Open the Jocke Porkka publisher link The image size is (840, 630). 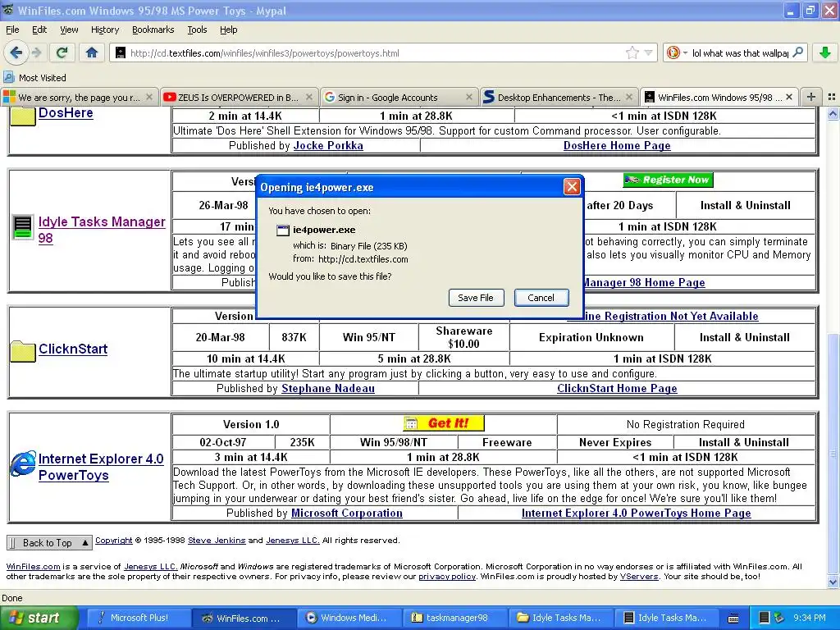pos(328,146)
